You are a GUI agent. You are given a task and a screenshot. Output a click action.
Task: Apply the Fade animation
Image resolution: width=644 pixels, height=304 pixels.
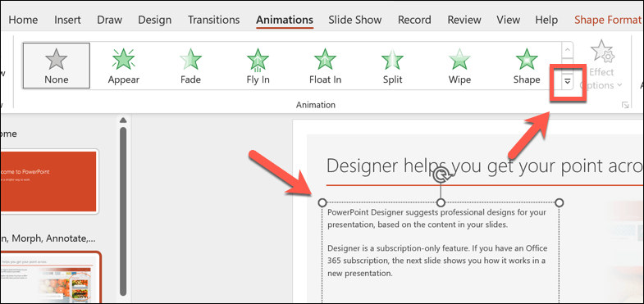[190, 66]
